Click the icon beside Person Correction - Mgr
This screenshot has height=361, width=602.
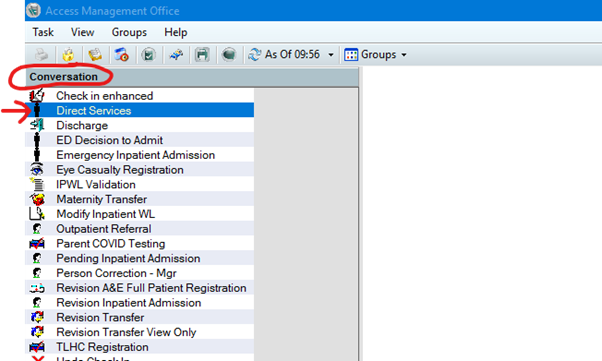tap(37, 273)
